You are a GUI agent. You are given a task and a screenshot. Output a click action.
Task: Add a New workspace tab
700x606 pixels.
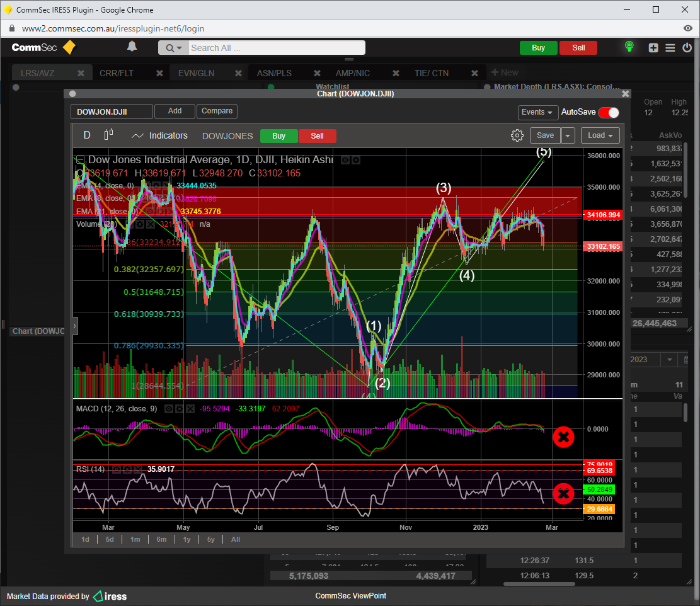tap(505, 72)
